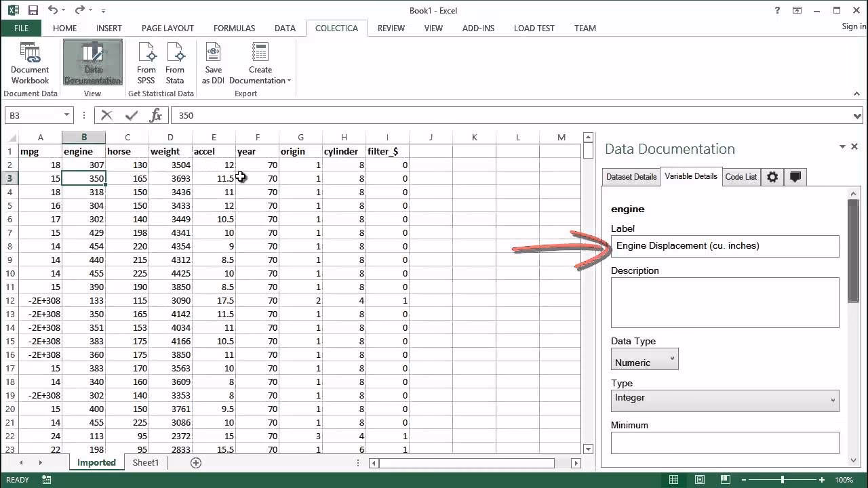Select Page Layout view in the status bar

tap(700, 479)
